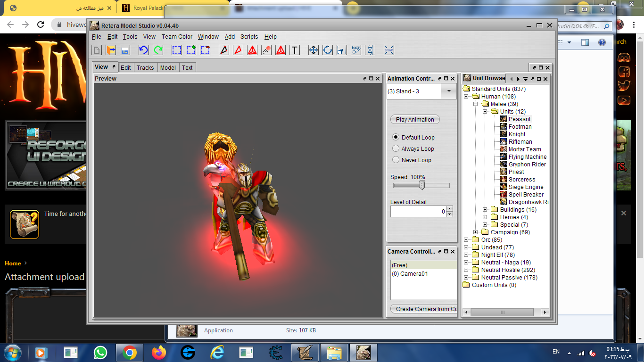
Task: Open the animation sequence dropdown
Action: (x=449, y=91)
